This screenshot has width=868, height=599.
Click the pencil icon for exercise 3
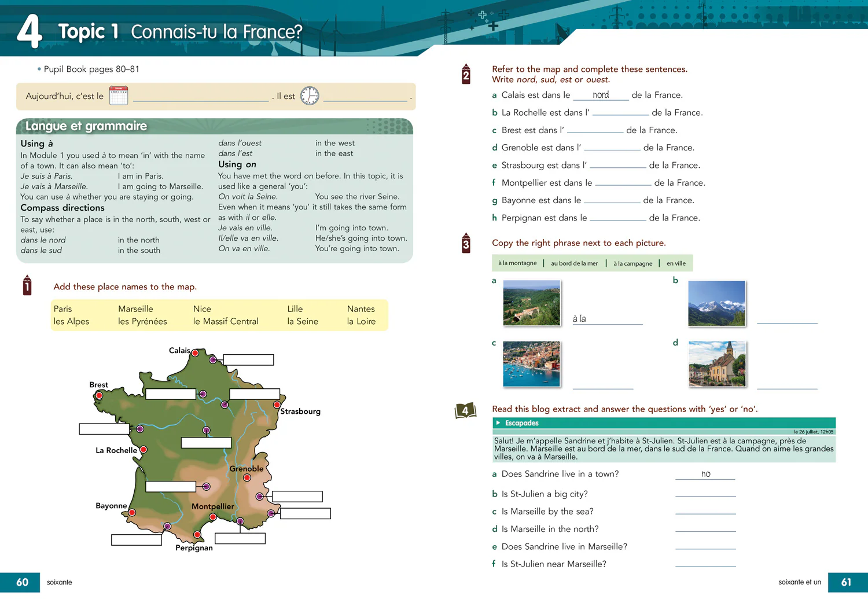click(466, 243)
